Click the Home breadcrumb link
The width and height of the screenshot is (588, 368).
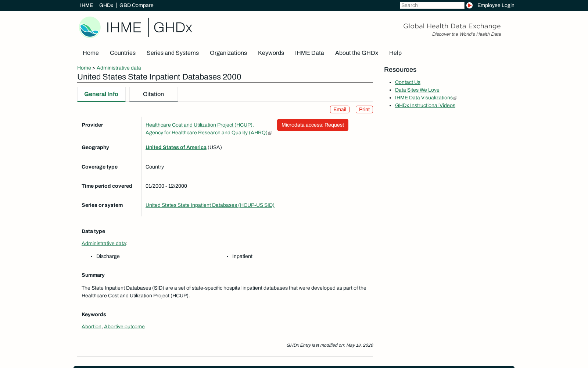tap(84, 68)
